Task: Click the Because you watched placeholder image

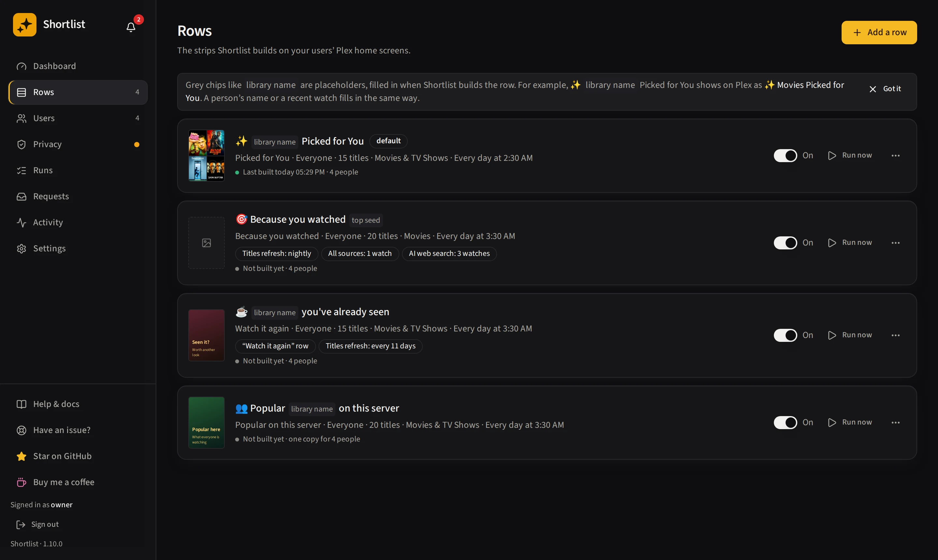Action: [206, 243]
